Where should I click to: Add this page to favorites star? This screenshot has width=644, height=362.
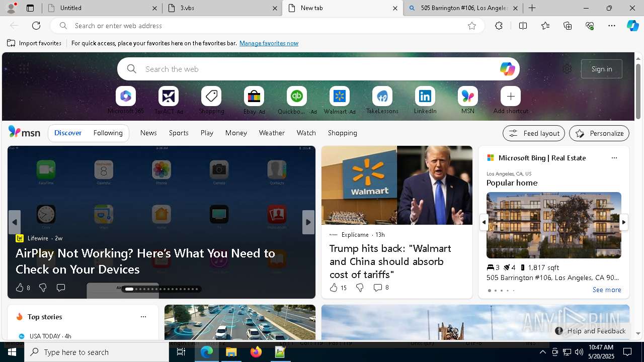pyautogui.click(x=472, y=26)
